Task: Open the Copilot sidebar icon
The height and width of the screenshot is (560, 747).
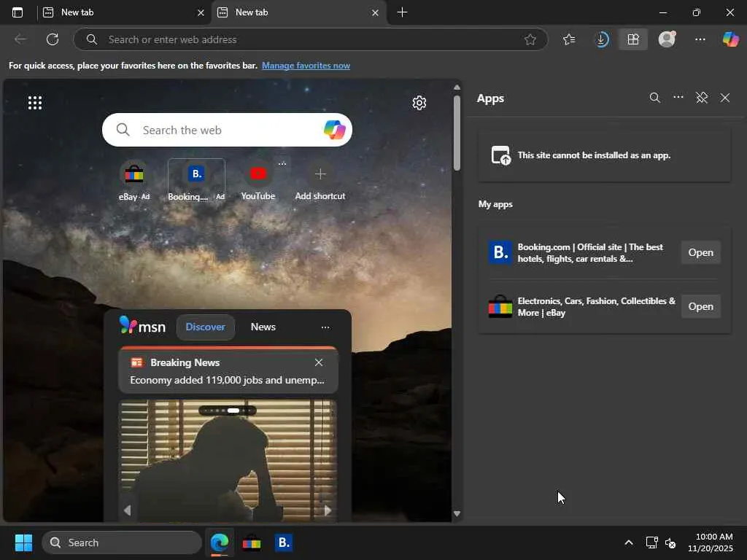Action: tap(730, 39)
